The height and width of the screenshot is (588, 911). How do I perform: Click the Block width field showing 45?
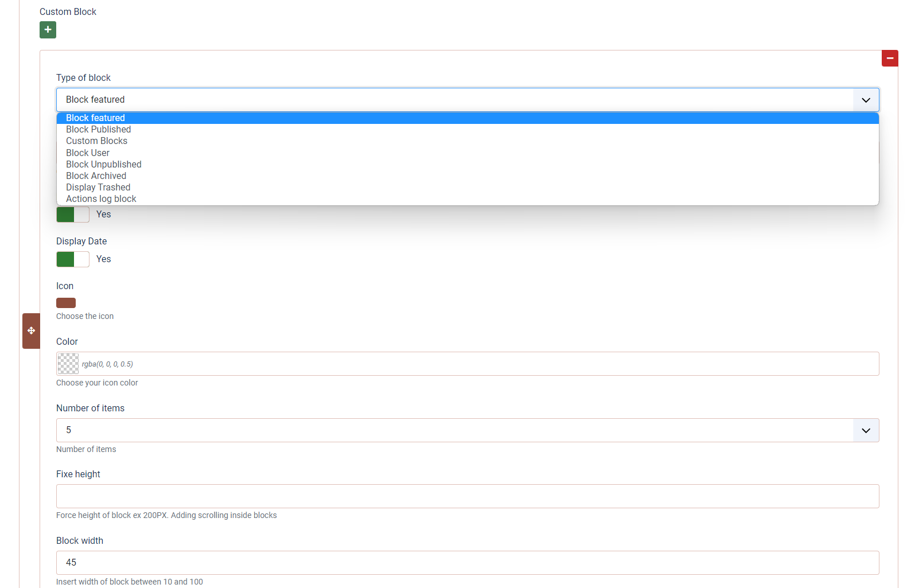tap(468, 563)
